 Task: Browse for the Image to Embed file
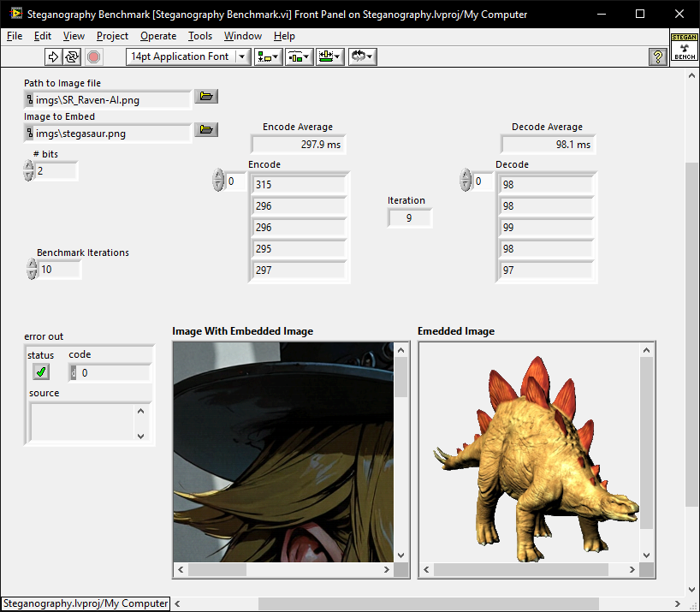coord(206,130)
